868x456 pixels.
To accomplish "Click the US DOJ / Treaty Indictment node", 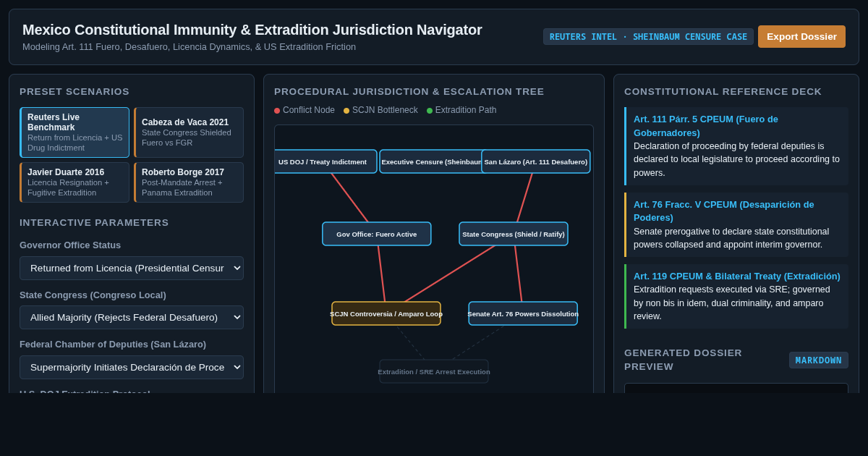I will [325, 161].
